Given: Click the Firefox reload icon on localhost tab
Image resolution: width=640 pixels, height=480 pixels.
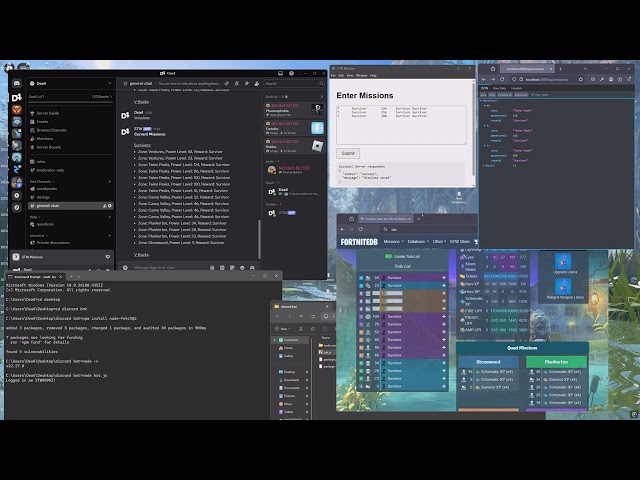Looking at the screenshot, I should (502, 79).
